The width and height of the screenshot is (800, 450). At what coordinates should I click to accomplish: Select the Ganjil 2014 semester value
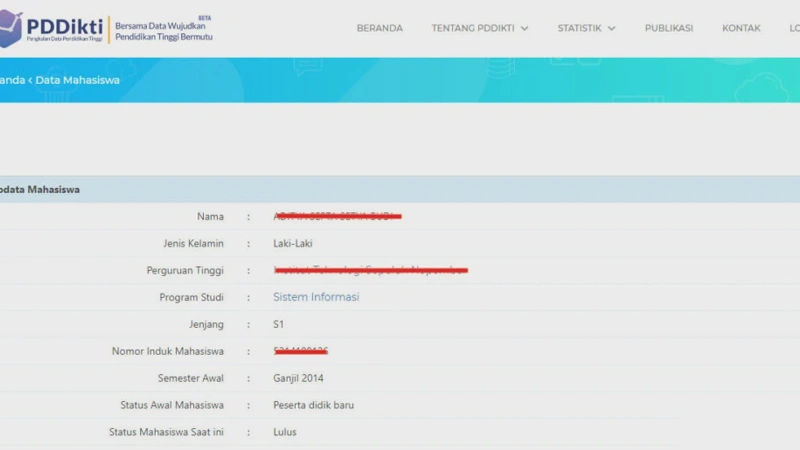298,378
